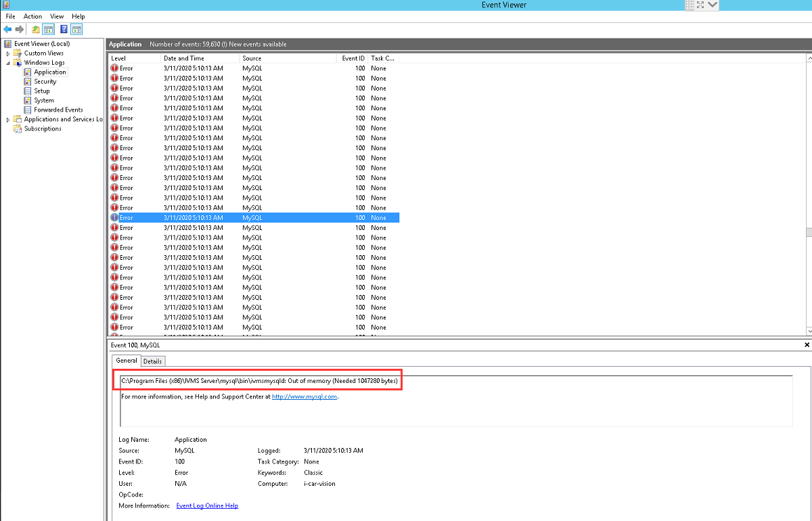
Task: Click the User value 'N/A'
Action: [x=181, y=484]
